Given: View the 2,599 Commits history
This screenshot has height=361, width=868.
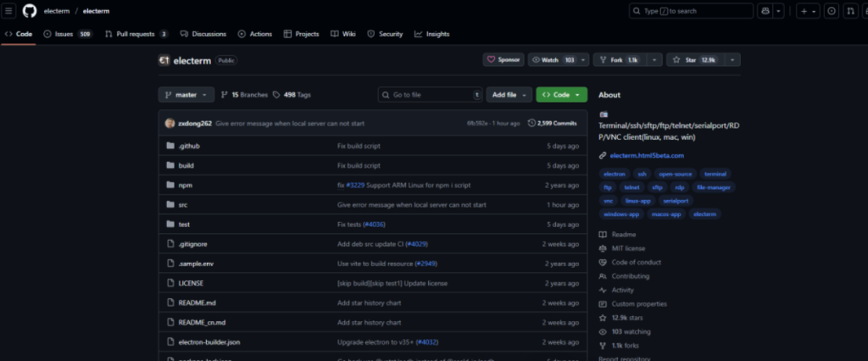Looking at the screenshot, I should 553,123.
